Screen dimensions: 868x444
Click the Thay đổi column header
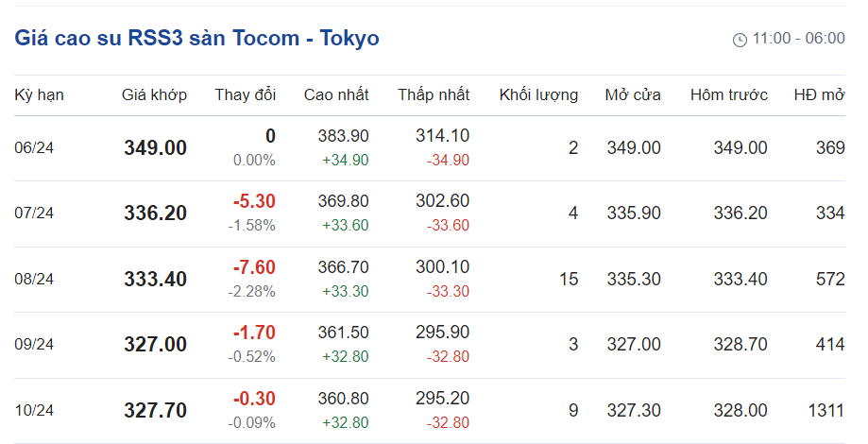(x=246, y=95)
